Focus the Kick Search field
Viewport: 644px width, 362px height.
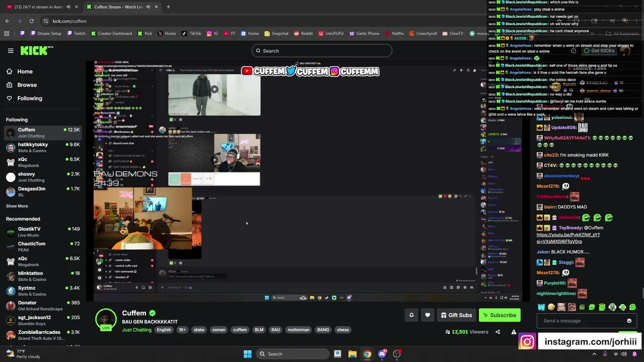(322, 51)
